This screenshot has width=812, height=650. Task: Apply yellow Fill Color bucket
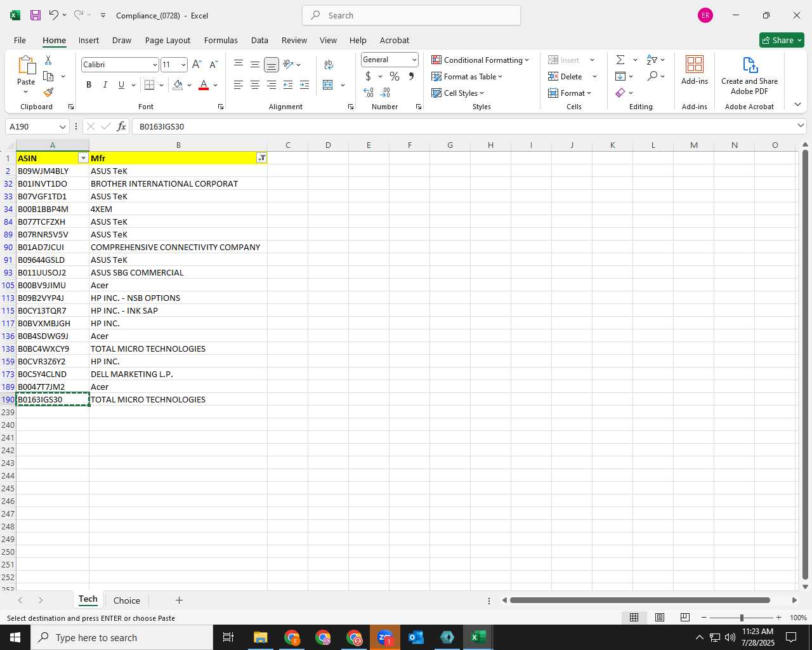point(178,84)
